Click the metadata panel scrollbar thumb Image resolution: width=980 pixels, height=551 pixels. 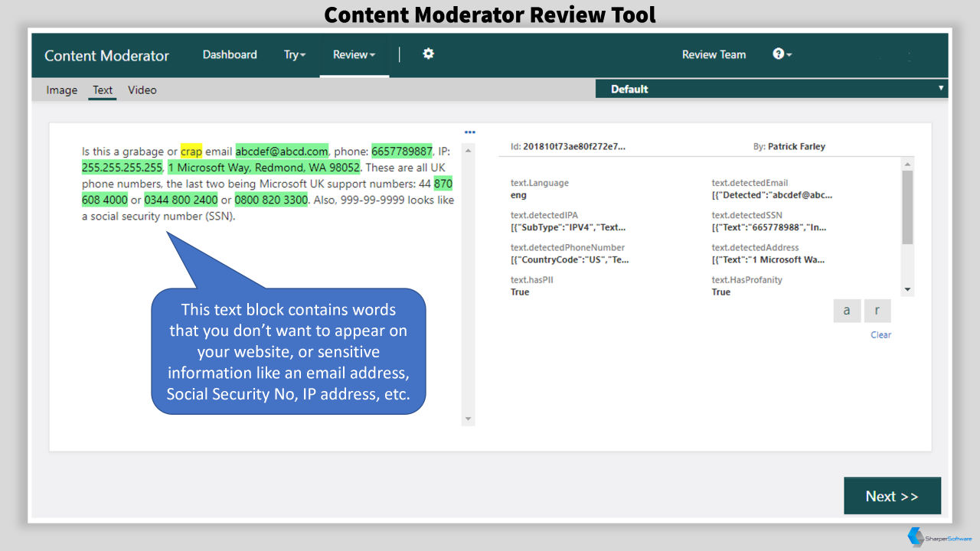[x=907, y=207]
